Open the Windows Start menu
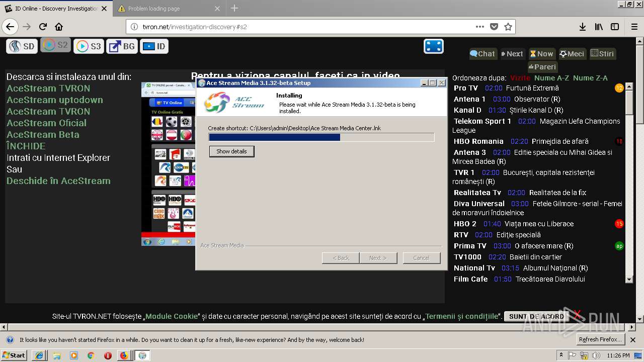This screenshot has height=362, width=644. (x=14, y=355)
